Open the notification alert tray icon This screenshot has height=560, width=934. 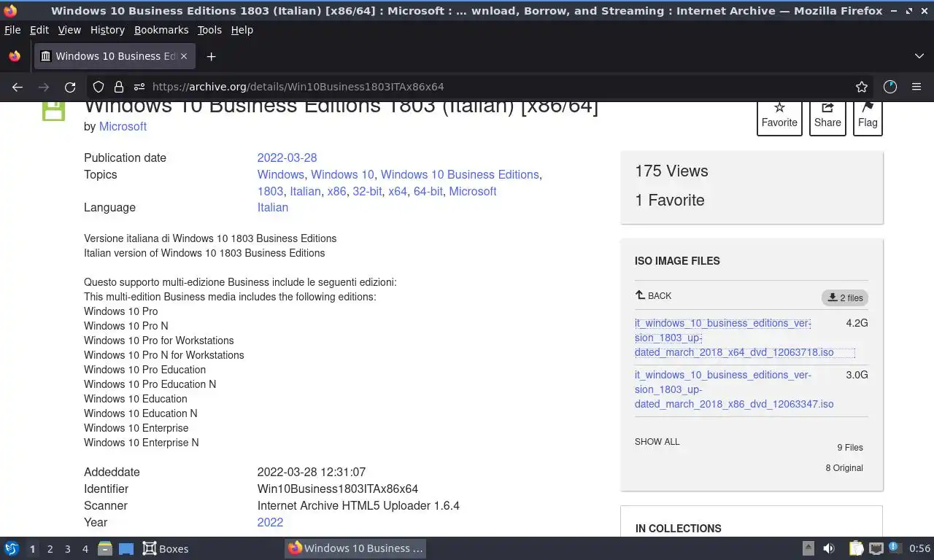point(894,548)
